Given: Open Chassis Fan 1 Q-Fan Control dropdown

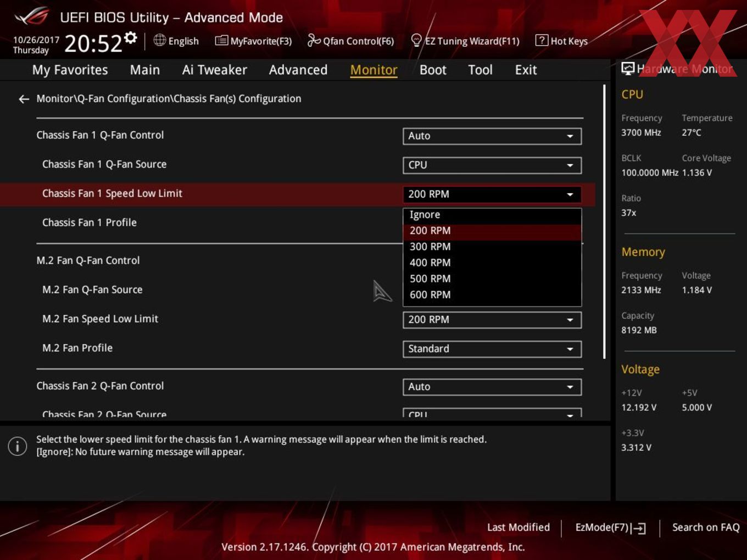Looking at the screenshot, I should coord(492,136).
